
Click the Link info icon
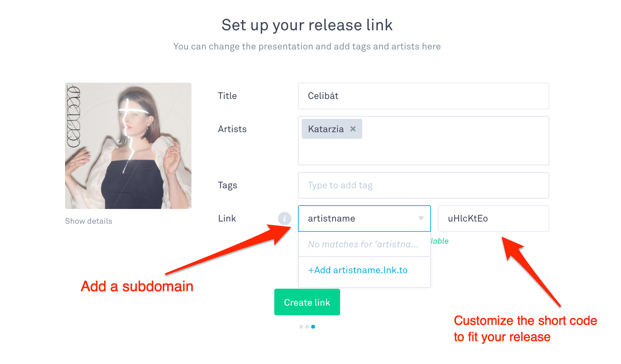pyautogui.click(x=284, y=219)
